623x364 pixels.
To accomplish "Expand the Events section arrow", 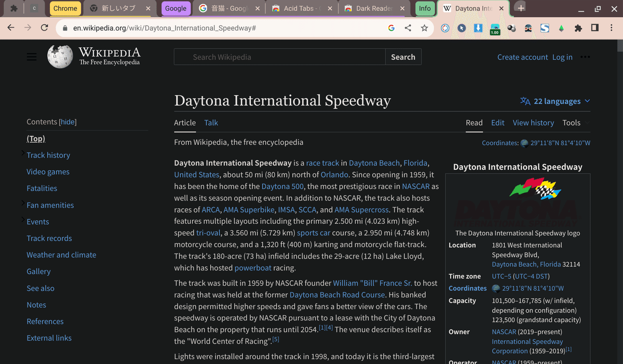I will point(23,221).
